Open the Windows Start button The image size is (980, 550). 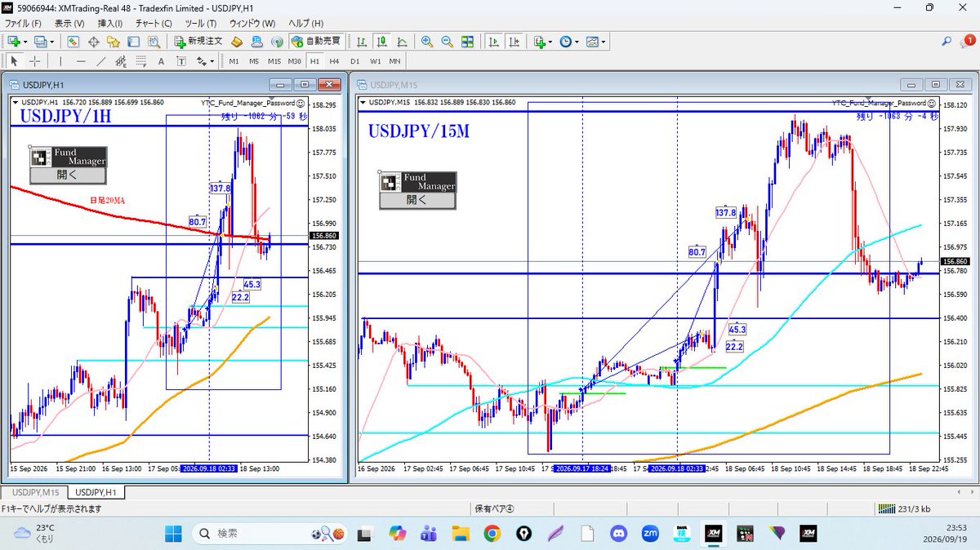(174, 533)
